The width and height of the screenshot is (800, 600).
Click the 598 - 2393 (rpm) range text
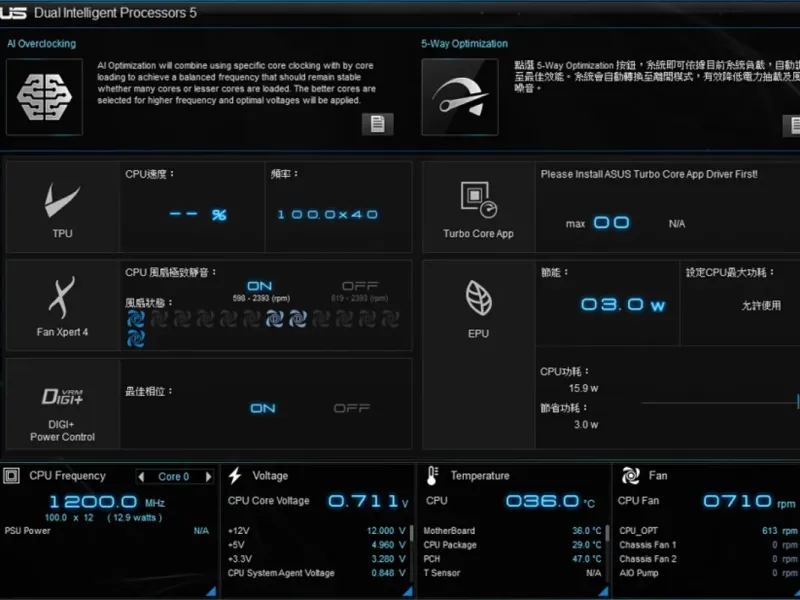(261, 298)
